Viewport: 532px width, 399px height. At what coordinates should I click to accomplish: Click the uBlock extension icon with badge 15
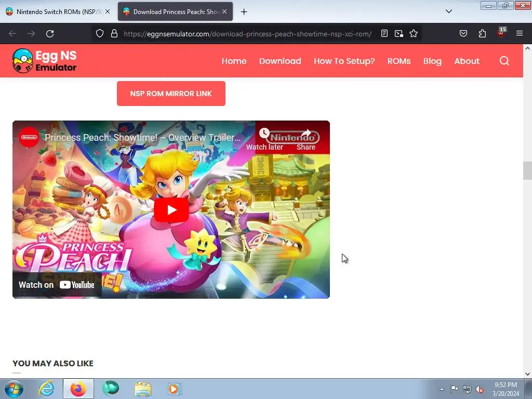coord(501,33)
